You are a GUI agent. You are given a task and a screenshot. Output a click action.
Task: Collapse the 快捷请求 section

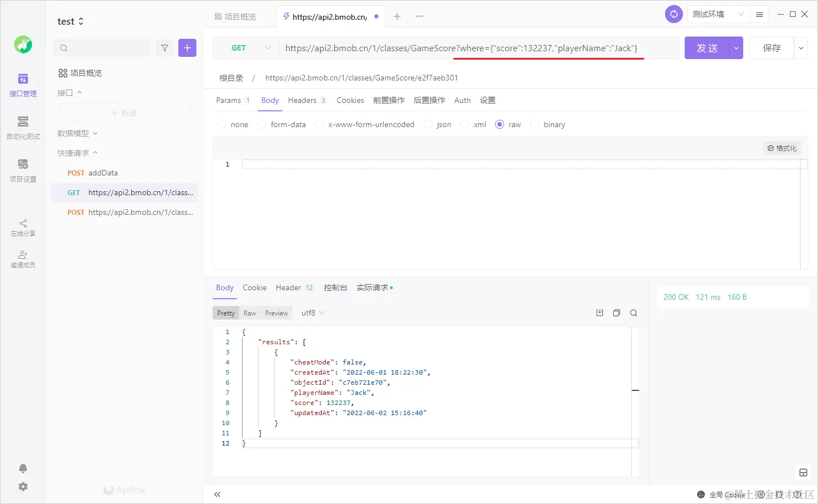[78, 153]
